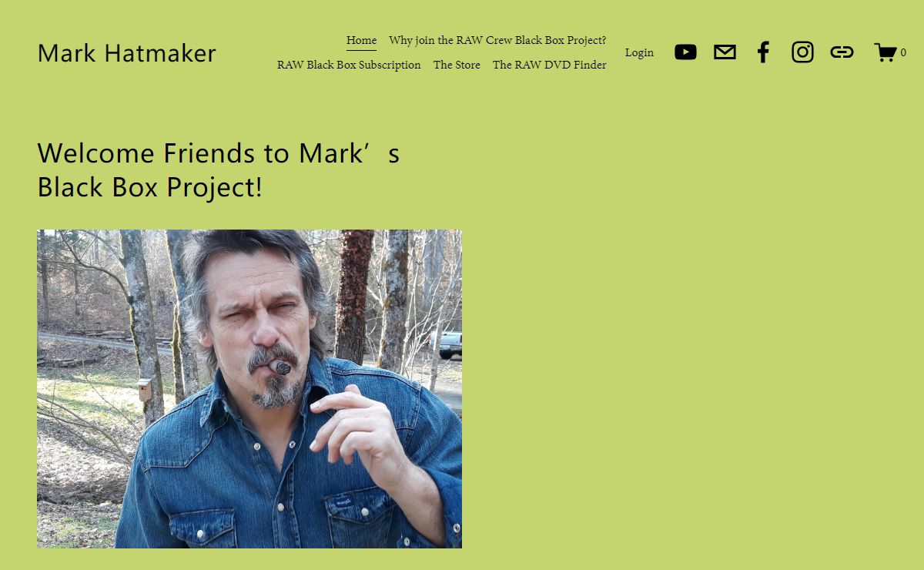Click the Login link

[x=639, y=52]
